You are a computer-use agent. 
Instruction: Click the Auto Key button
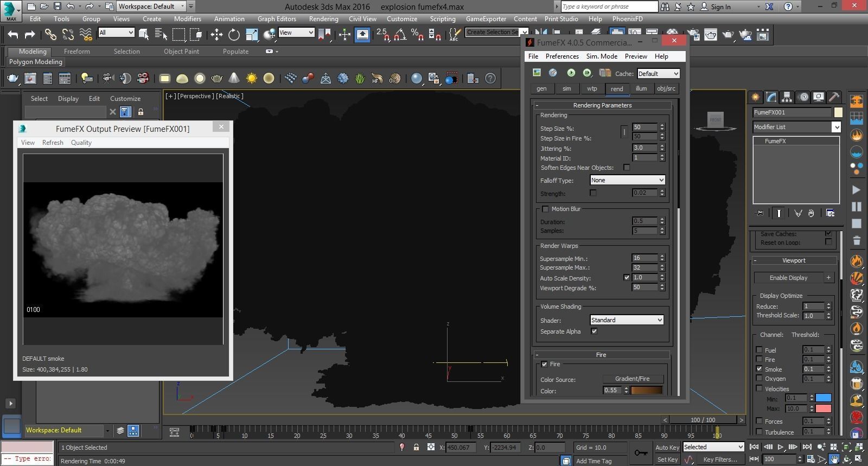(667, 448)
